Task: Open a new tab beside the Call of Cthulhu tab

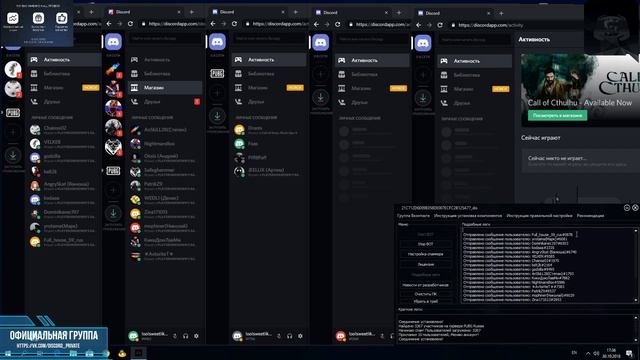Action: [x=501, y=13]
